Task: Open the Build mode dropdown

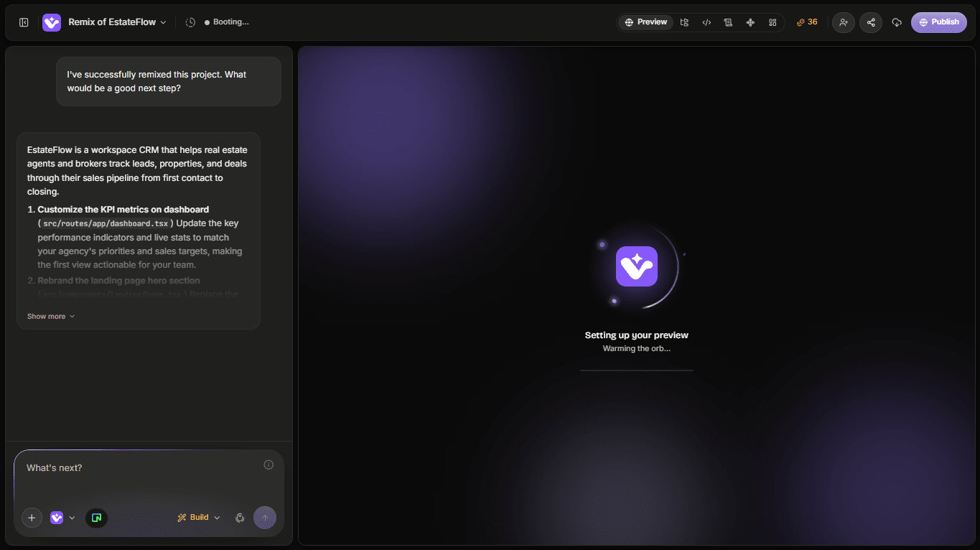Action: 199,518
